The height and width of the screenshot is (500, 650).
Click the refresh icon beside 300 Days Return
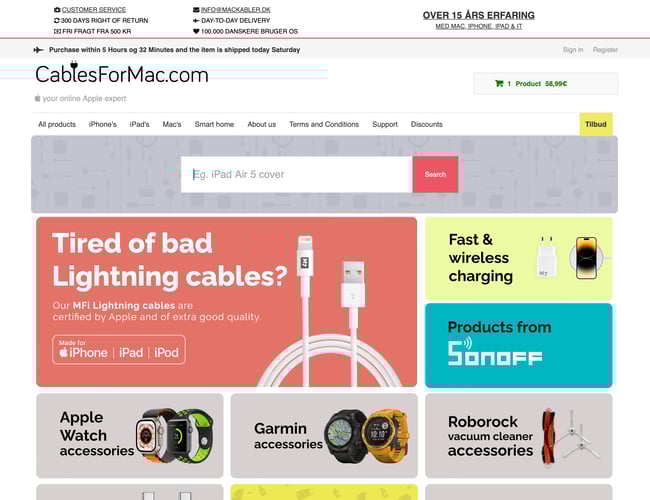point(57,20)
